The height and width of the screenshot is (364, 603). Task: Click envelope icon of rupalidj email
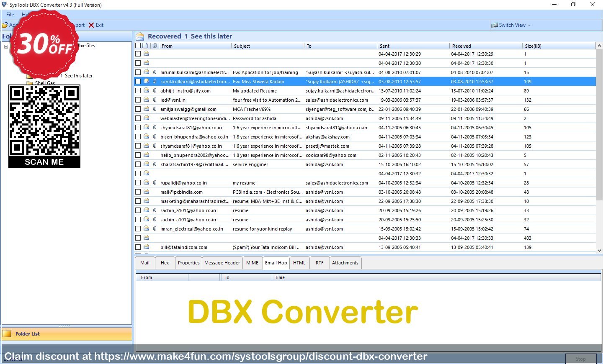(x=146, y=182)
